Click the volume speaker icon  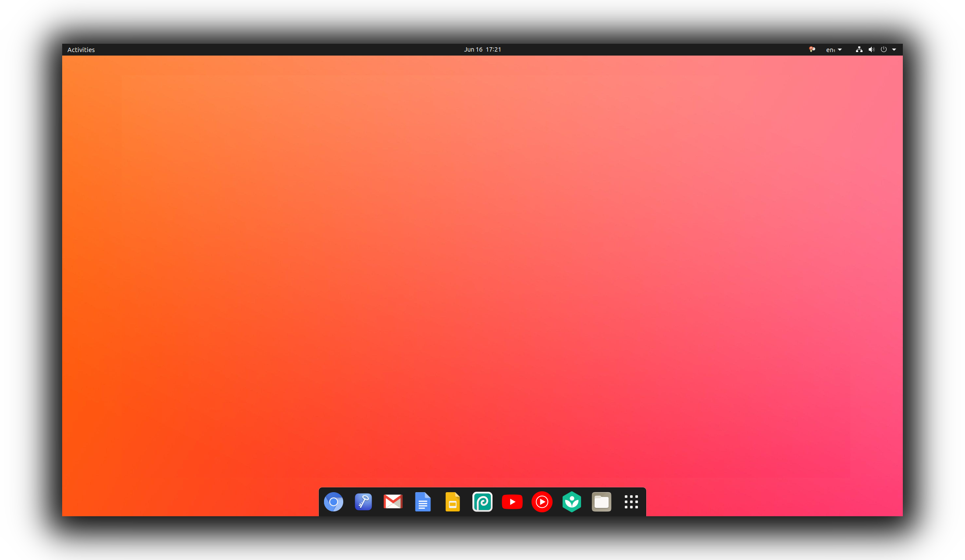tap(871, 49)
